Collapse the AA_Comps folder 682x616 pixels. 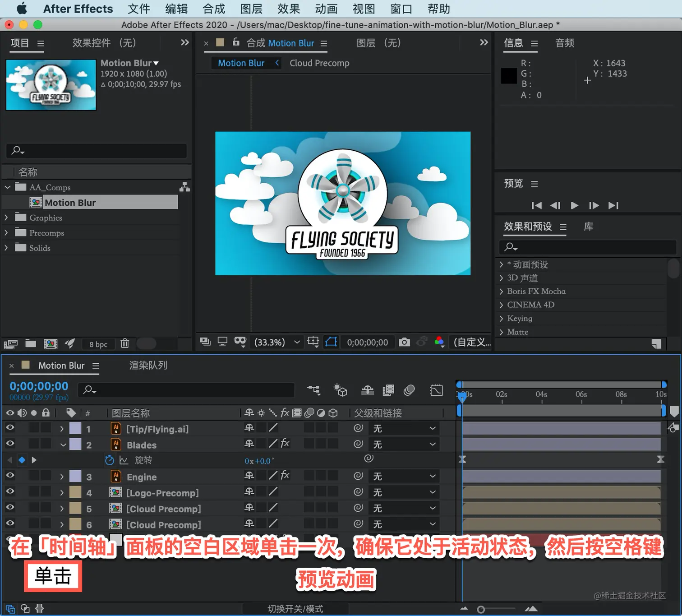(x=7, y=187)
